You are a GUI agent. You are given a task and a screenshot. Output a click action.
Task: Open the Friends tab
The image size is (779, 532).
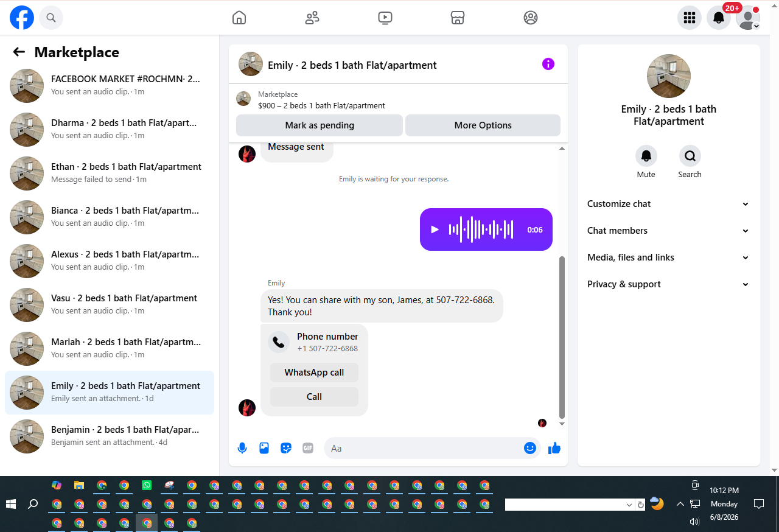pos(312,18)
